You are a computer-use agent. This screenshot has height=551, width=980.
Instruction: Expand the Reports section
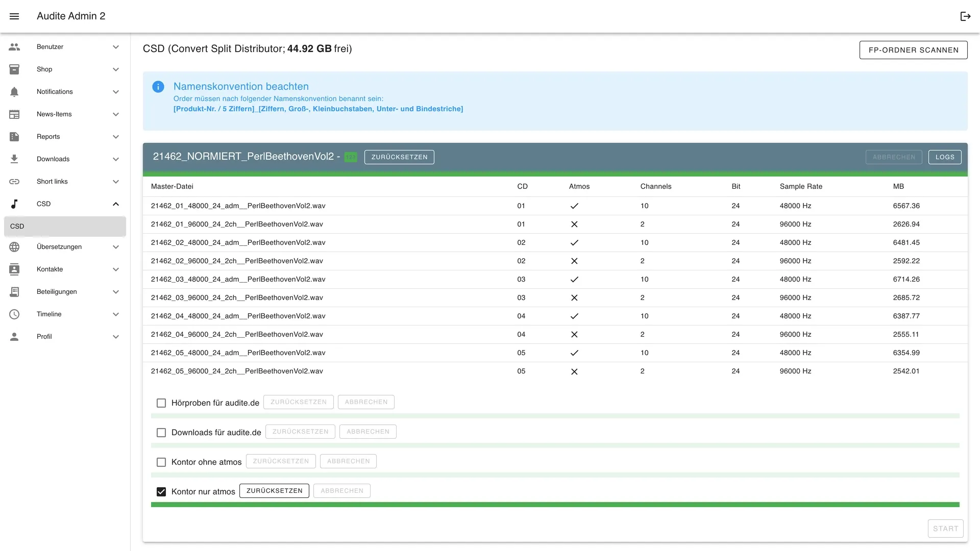116,137
